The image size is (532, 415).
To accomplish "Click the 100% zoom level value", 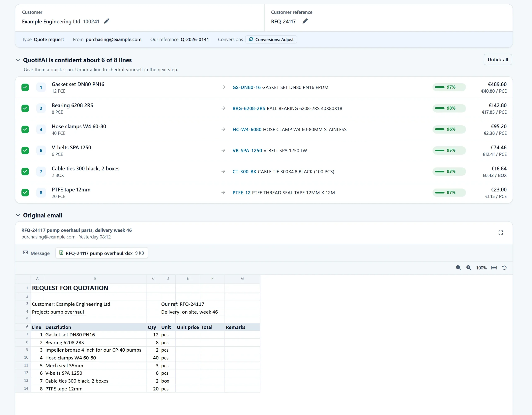I will pyautogui.click(x=481, y=268).
